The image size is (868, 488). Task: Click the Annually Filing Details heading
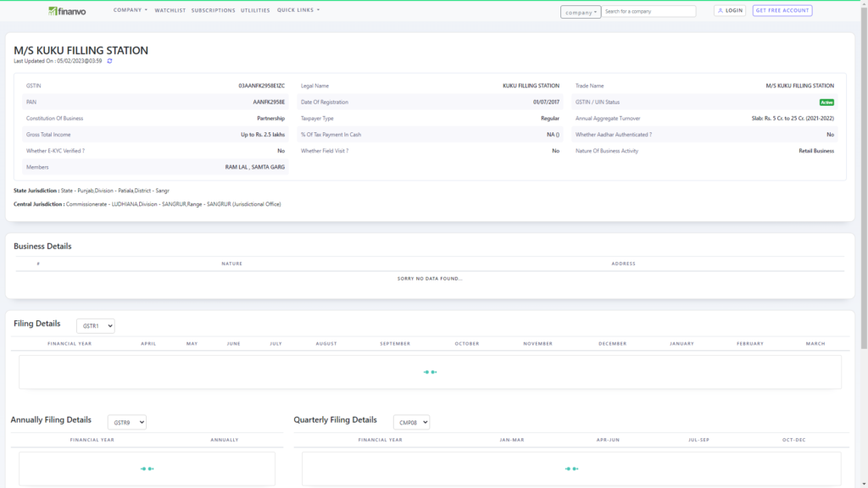(51, 420)
